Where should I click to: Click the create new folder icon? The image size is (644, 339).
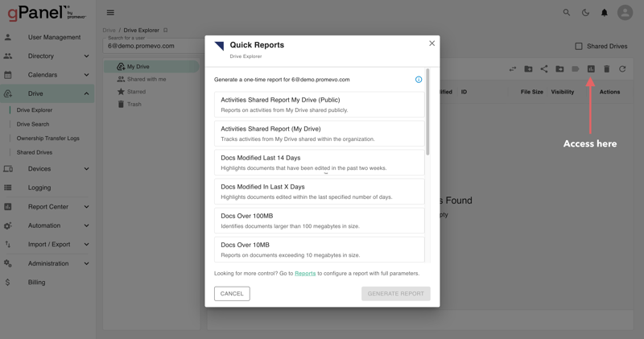pyautogui.click(x=528, y=69)
